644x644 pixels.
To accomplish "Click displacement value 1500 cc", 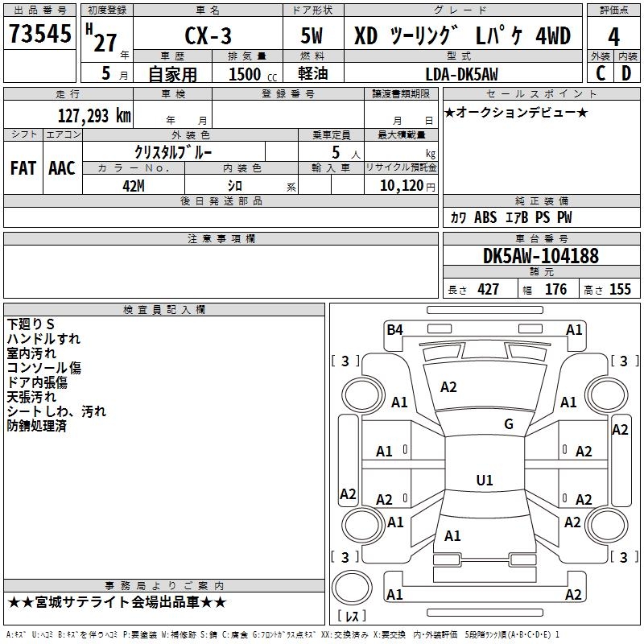I will point(253,74).
